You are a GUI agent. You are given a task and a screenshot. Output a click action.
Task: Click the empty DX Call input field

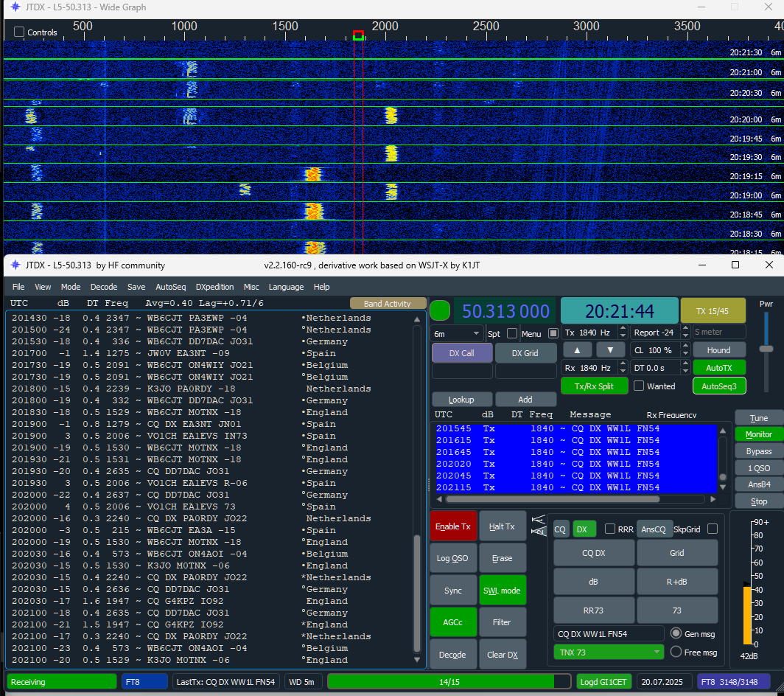pyautogui.click(x=461, y=372)
